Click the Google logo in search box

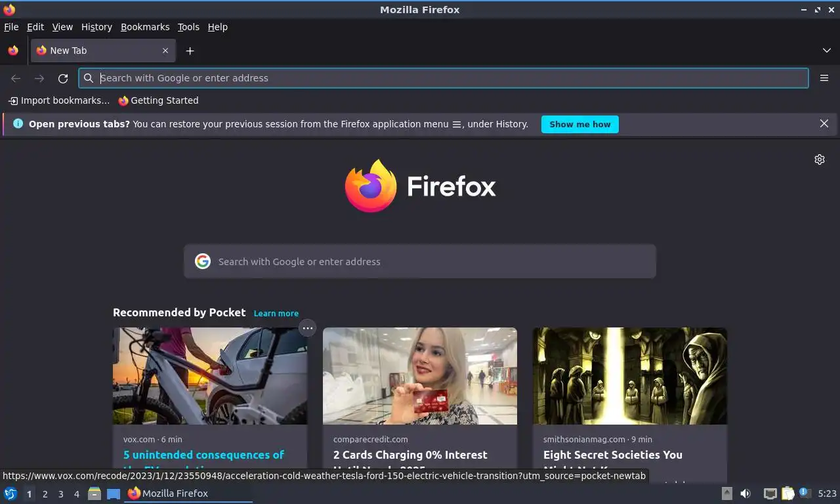(x=203, y=261)
